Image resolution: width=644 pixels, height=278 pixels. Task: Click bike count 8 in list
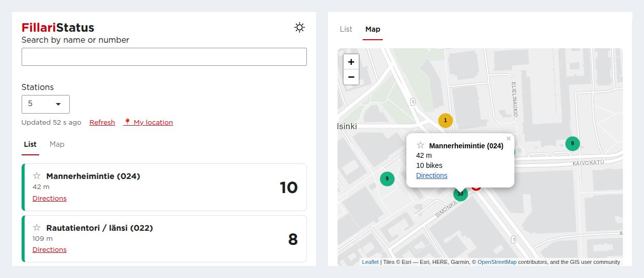click(293, 239)
